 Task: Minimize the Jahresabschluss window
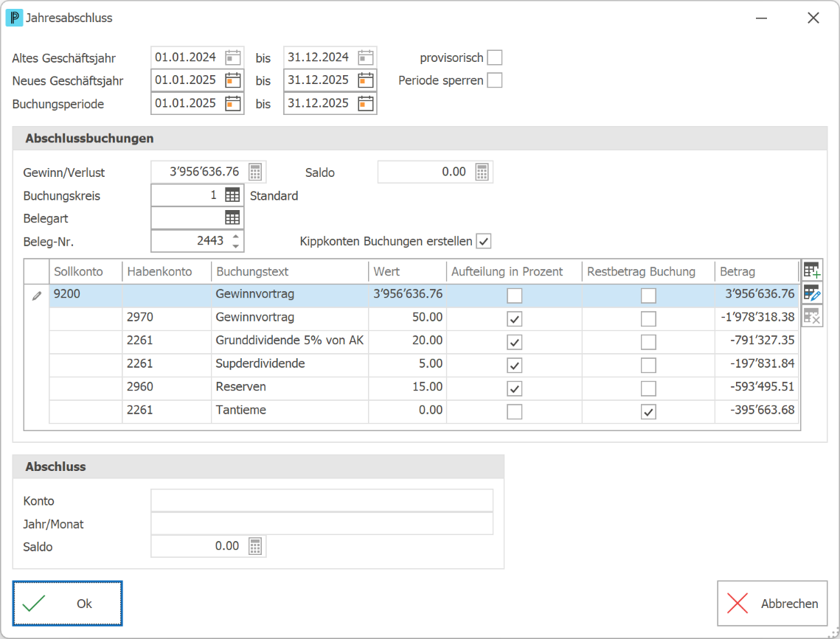pyautogui.click(x=761, y=18)
